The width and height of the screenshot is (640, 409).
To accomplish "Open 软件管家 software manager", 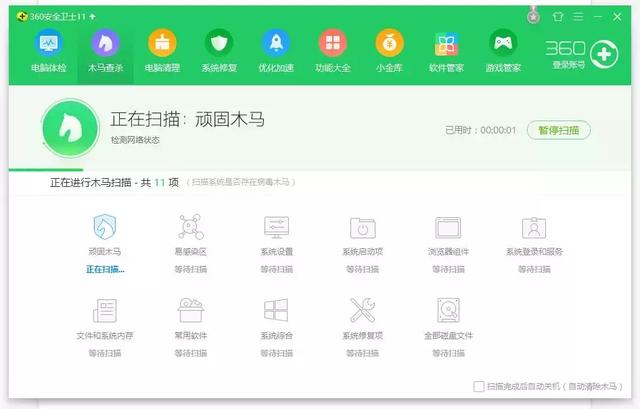I will (x=446, y=51).
